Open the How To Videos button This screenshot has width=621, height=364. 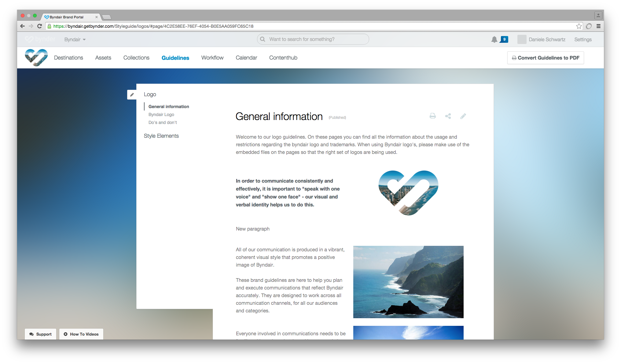(x=81, y=334)
